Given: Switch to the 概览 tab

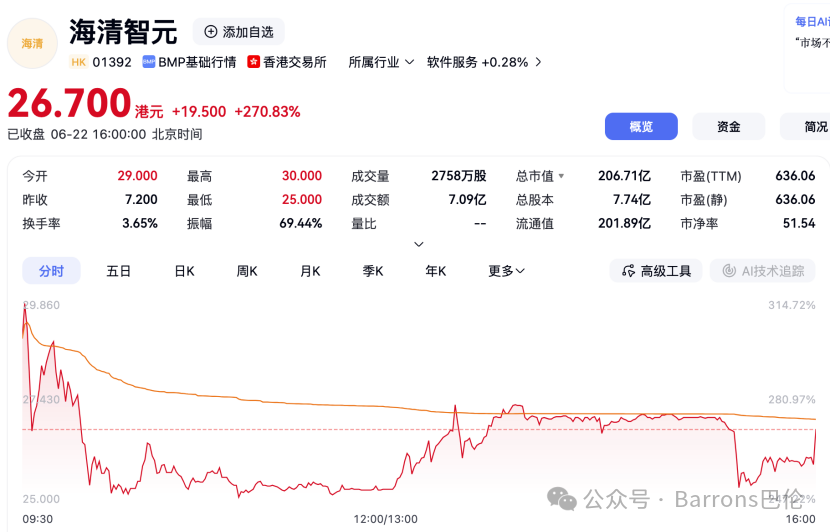Looking at the screenshot, I should [641, 127].
